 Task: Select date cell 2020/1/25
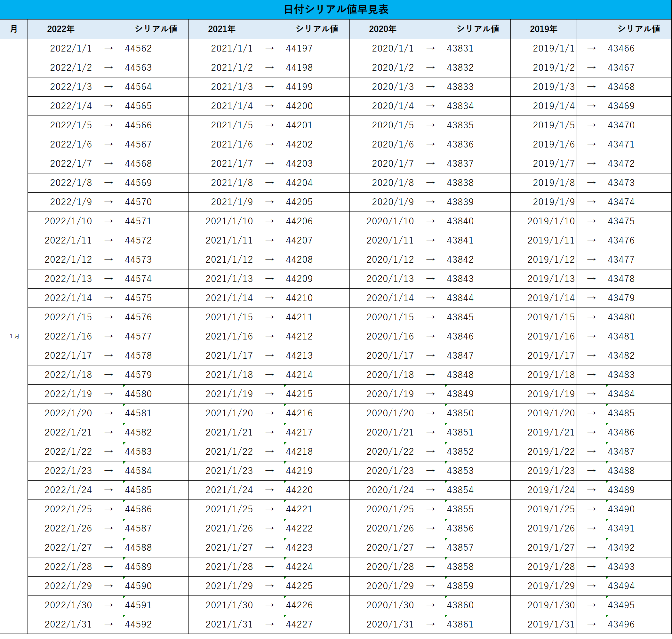tap(382, 509)
